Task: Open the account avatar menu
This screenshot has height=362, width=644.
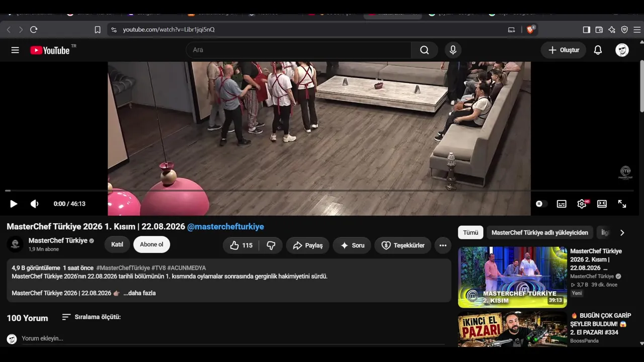Action: click(x=622, y=50)
